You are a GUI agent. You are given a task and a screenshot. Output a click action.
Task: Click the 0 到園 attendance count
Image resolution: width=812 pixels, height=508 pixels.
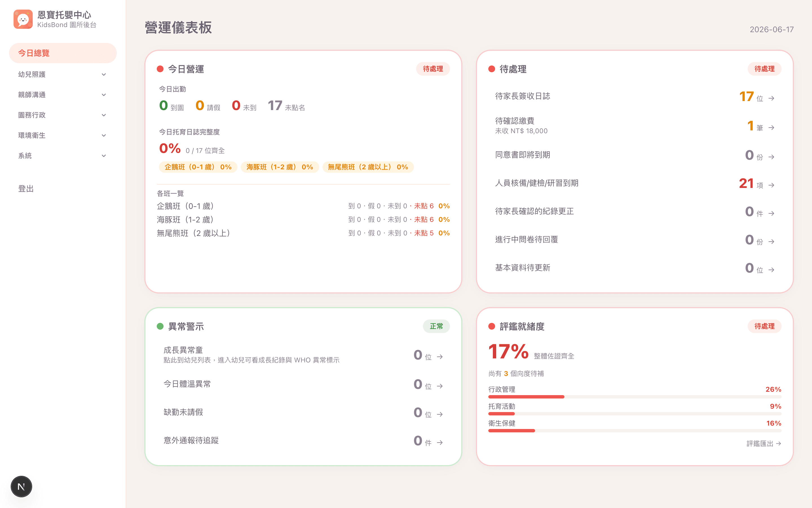171,106
